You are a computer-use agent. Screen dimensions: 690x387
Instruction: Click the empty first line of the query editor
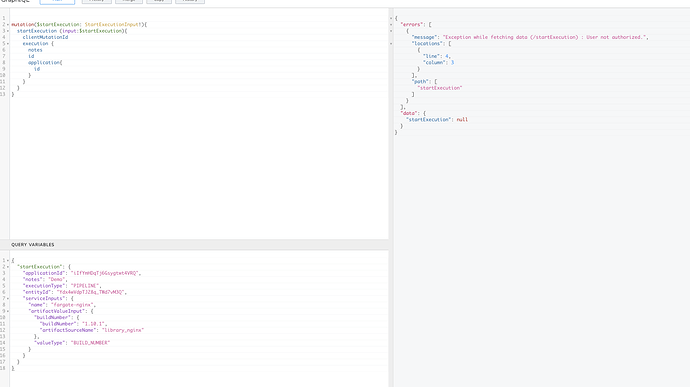199,18
